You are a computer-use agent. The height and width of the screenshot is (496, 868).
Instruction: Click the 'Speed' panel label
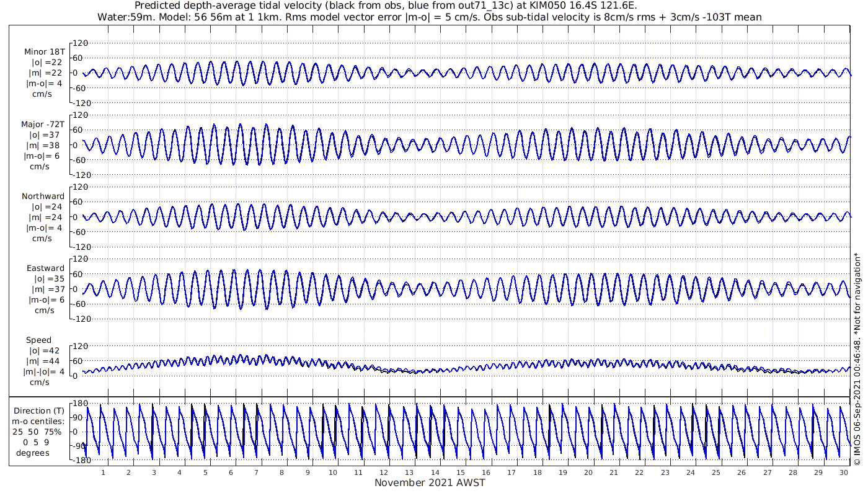coord(38,340)
